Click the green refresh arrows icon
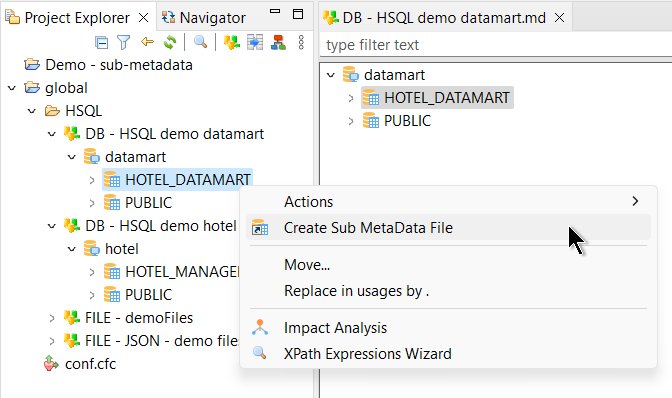Image resolution: width=672 pixels, height=398 pixels. pyautogui.click(x=170, y=42)
